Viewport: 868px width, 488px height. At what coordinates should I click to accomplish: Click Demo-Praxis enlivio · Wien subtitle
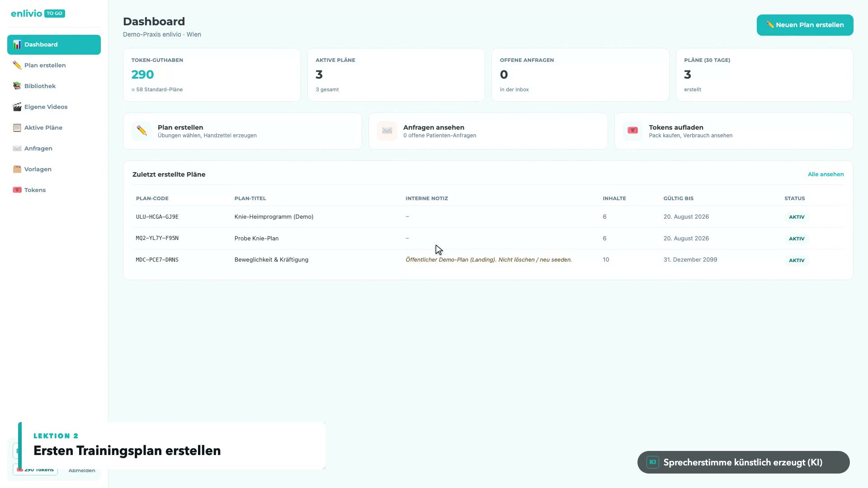pos(162,34)
